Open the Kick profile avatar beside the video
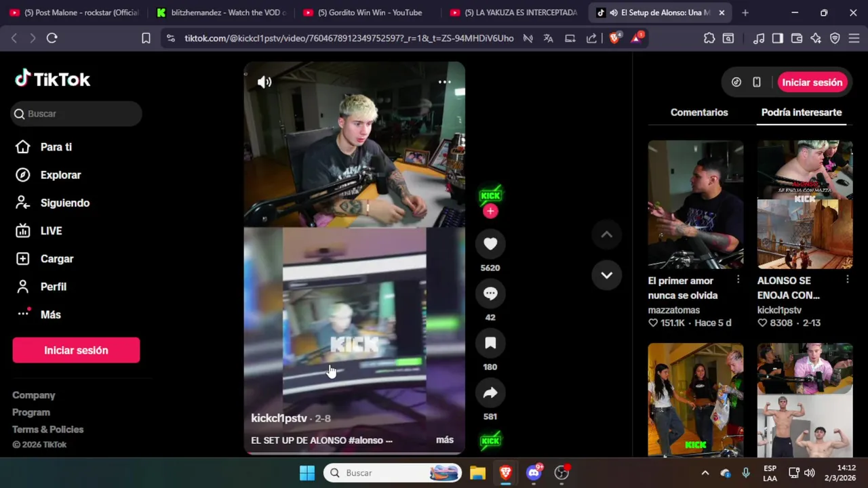 (490, 195)
